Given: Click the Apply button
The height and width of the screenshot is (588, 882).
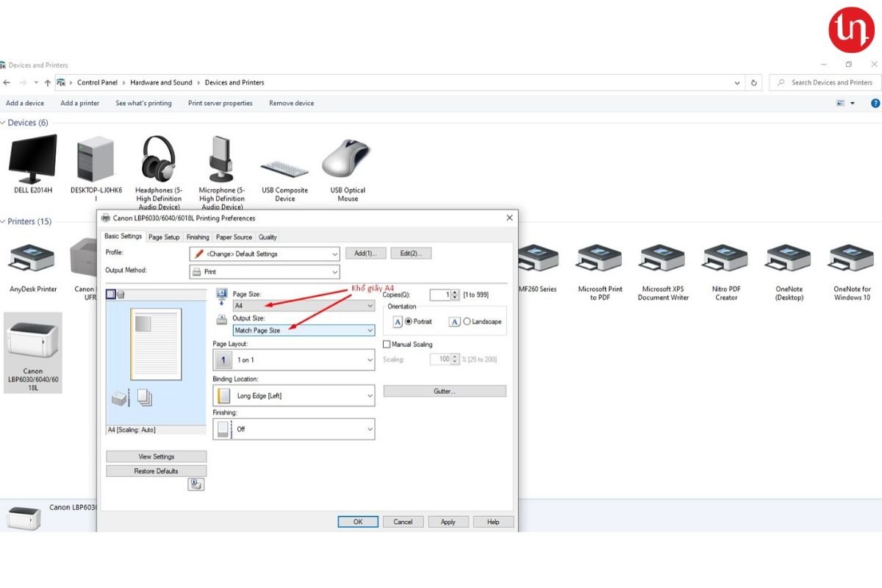Looking at the screenshot, I should tap(448, 522).
